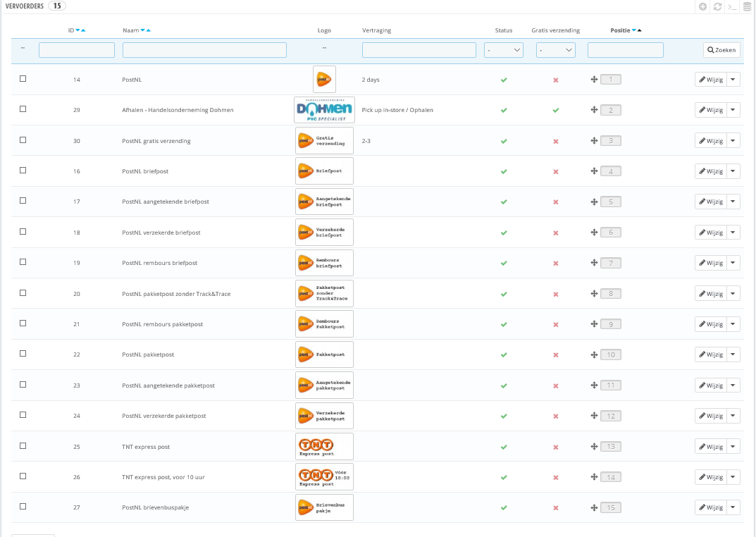
Task: Edit TNT express post, voor 10 uur
Action: click(711, 476)
